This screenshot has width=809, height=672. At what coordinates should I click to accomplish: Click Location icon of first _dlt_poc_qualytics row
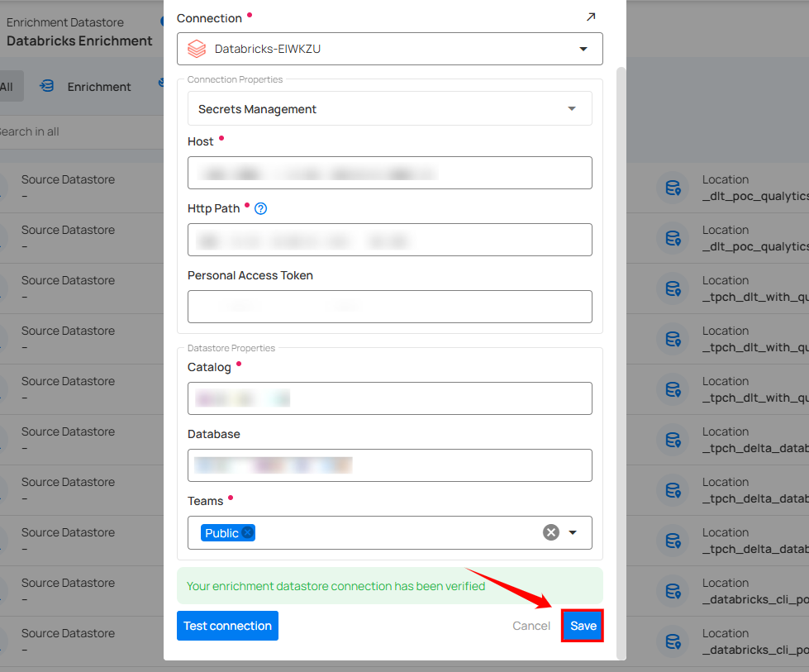click(673, 188)
